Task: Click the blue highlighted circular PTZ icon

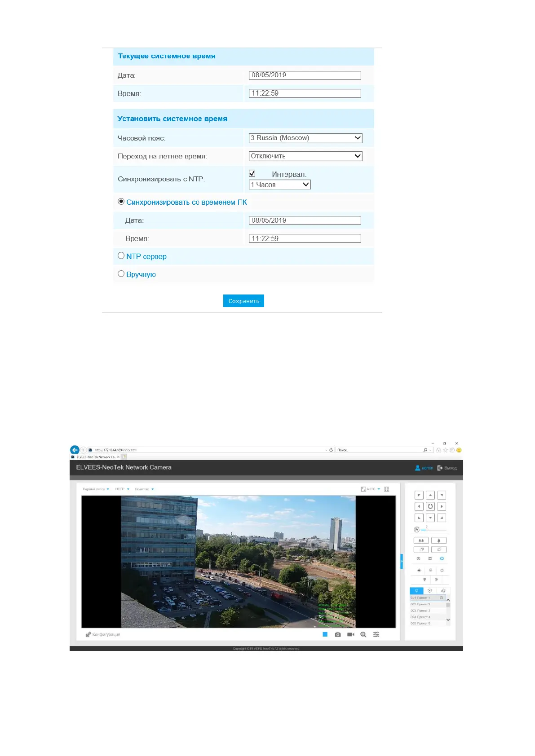Action: coord(442,558)
